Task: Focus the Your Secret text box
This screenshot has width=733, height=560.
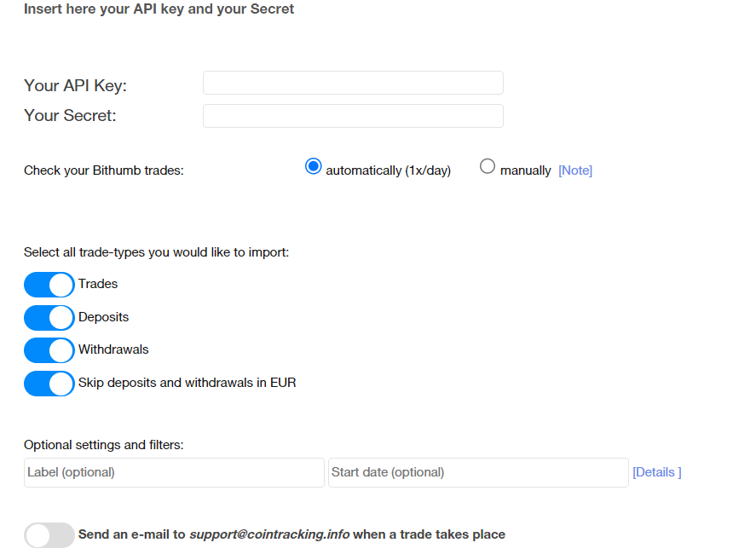Action: [x=353, y=116]
